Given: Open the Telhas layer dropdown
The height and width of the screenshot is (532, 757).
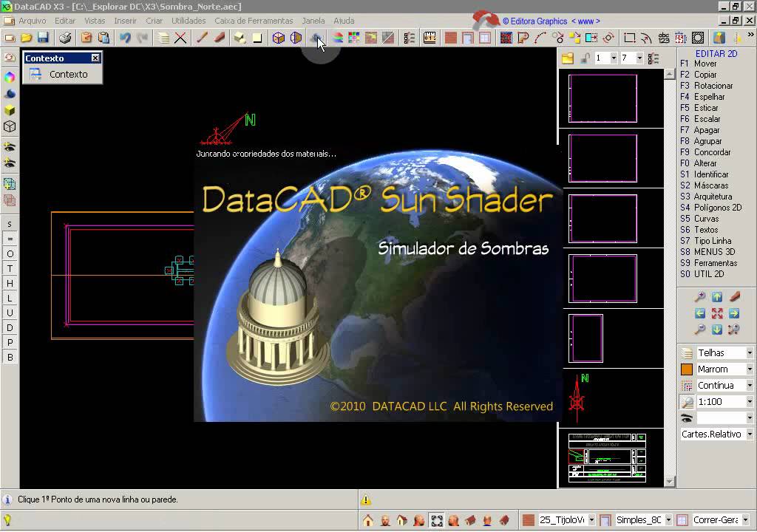Looking at the screenshot, I should (x=750, y=353).
